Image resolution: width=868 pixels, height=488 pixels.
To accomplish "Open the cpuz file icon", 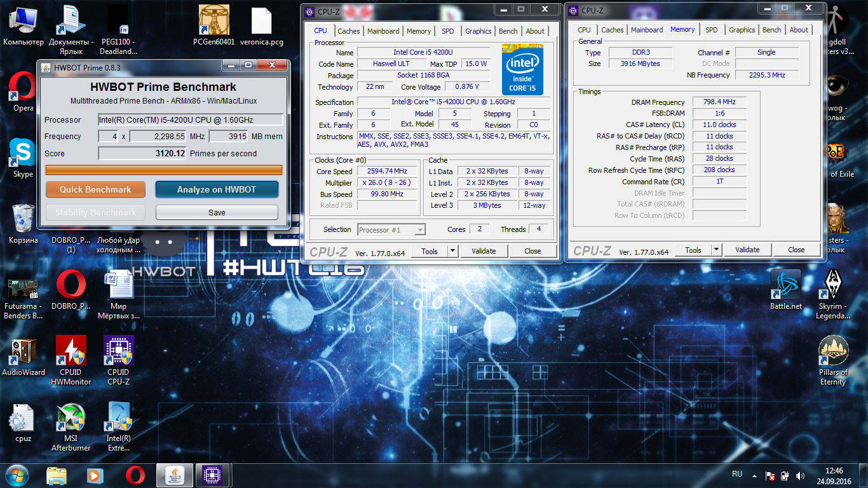I will 24,423.
